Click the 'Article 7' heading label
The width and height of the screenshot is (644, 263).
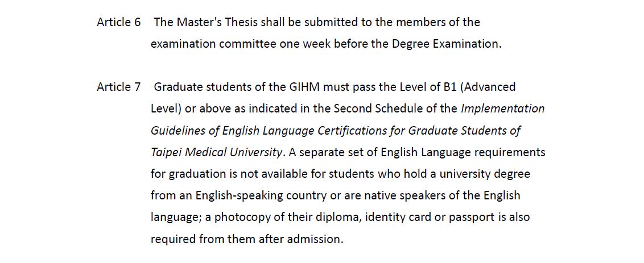coord(119,87)
